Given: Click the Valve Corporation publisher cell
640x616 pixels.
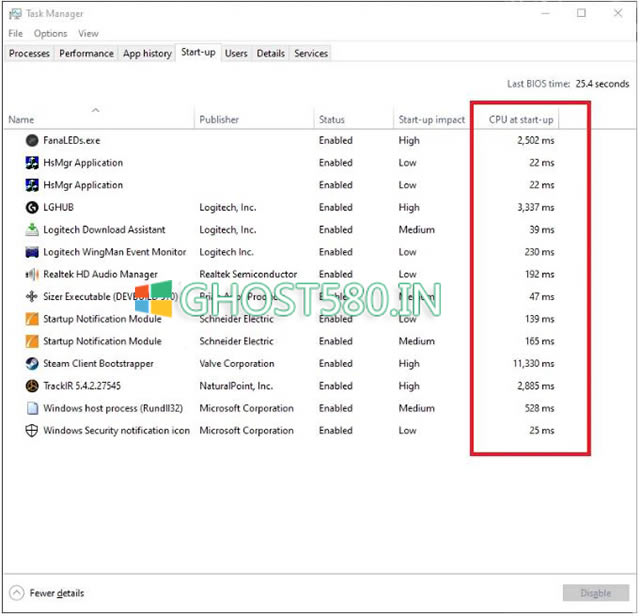Looking at the screenshot, I should click(x=237, y=364).
